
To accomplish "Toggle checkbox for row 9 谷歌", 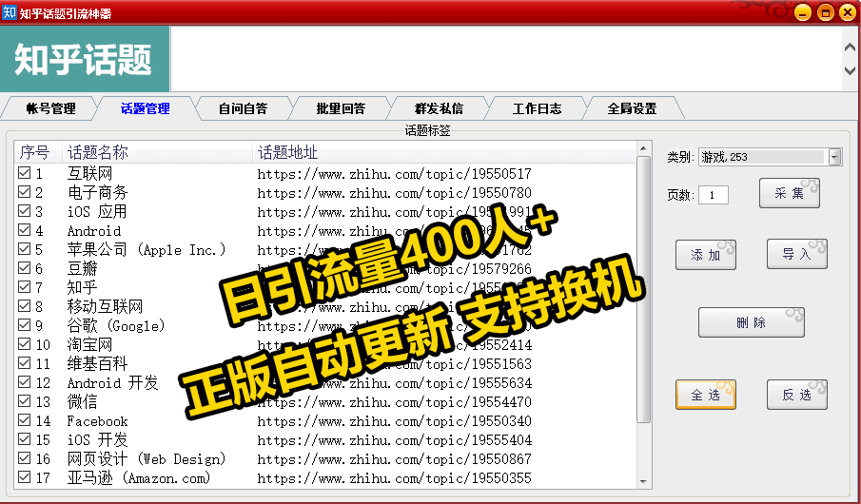I will (24, 325).
